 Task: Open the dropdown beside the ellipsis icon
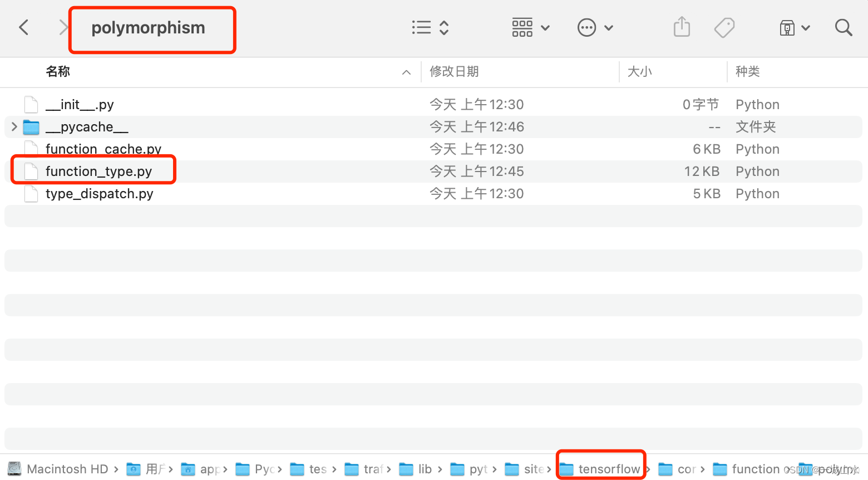tap(609, 28)
